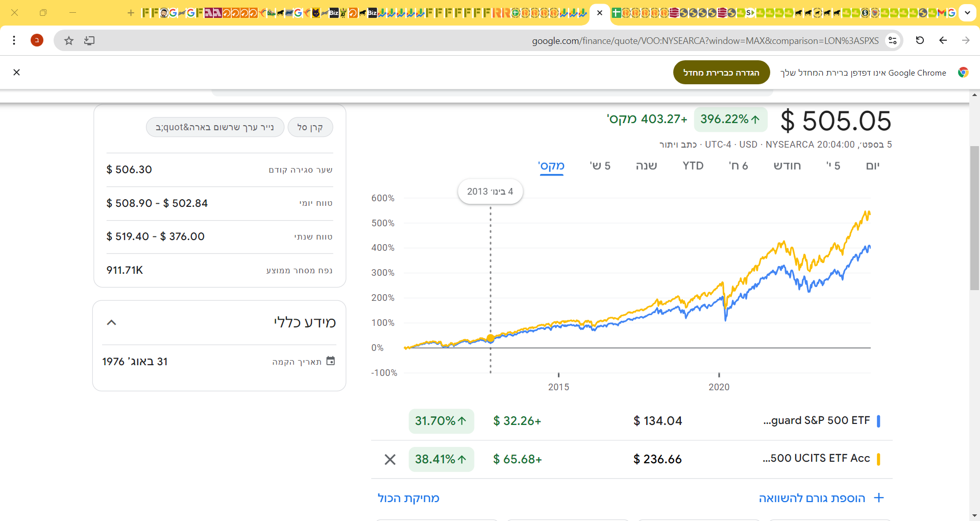Click the 2015 x-axis label
This screenshot has height=521, width=980.
pyautogui.click(x=558, y=387)
